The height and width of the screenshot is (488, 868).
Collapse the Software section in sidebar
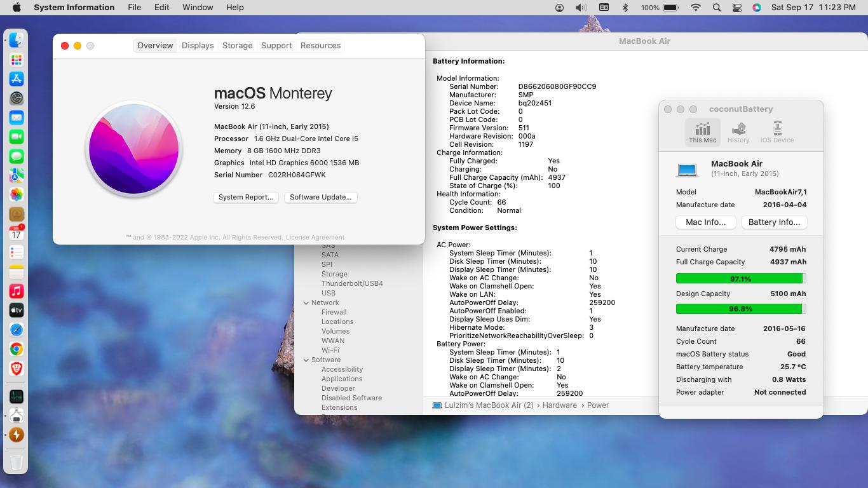click(x=306, y=360)
